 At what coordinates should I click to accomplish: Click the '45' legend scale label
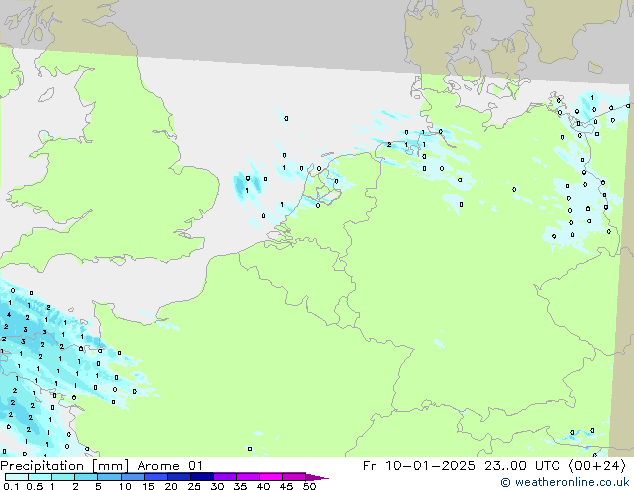click(286, 486)
